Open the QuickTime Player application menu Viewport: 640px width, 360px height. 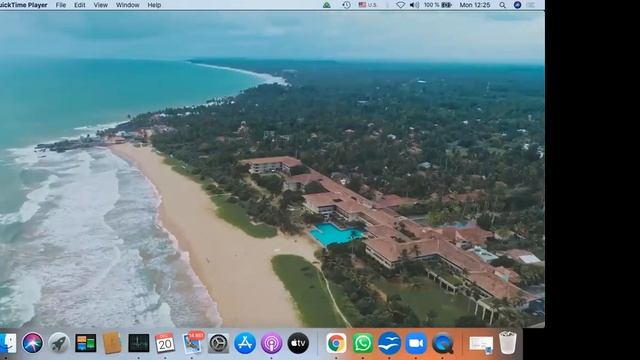point(23,5)
